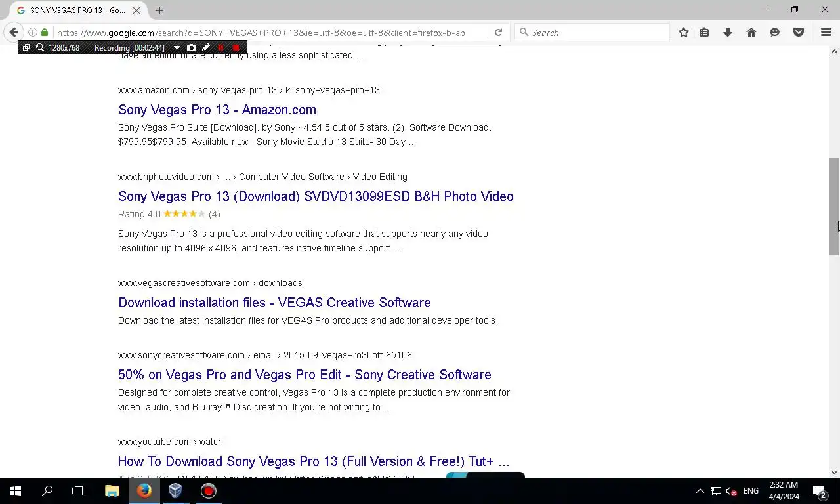Expand the recording bar dropdown arrow

[x=177, y=47]
